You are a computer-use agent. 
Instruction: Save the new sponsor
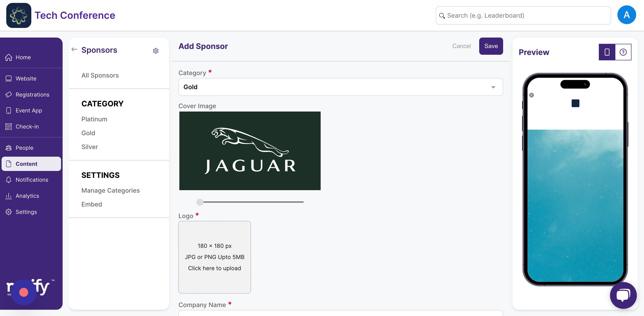[x=491, y=46]
